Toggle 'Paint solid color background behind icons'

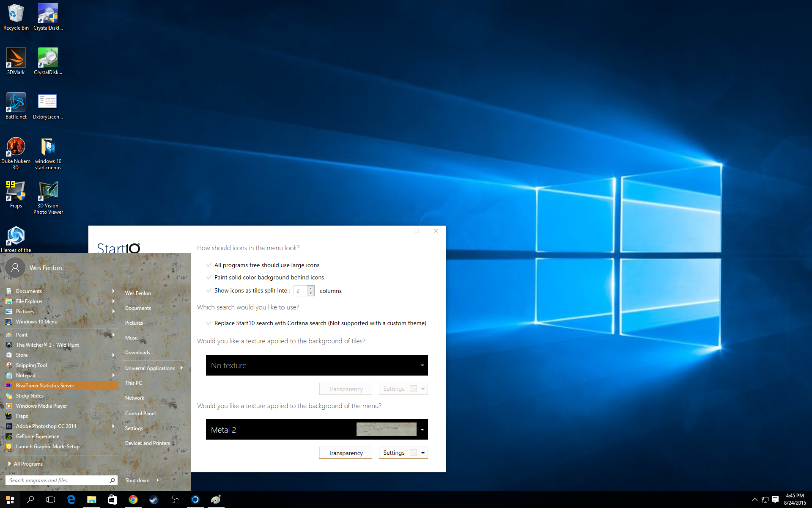pyautogui.click(x=208, y=277)
